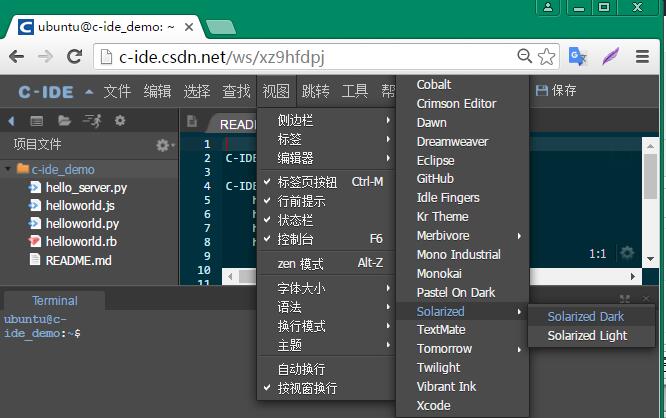Toggle 按视窗换行 checked menu item
The width and height of the screenshot is (666, 418).
327,388
